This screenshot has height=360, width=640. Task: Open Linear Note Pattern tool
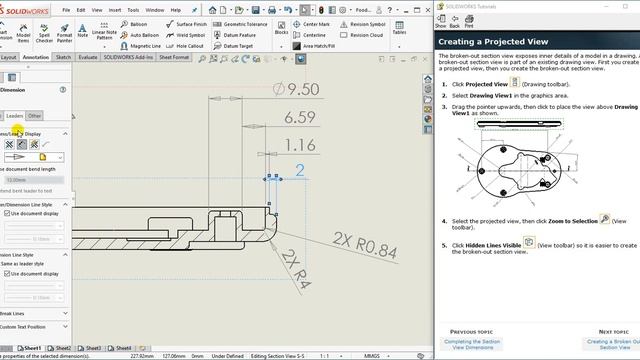pyautogui.click(x=104, y=31)
